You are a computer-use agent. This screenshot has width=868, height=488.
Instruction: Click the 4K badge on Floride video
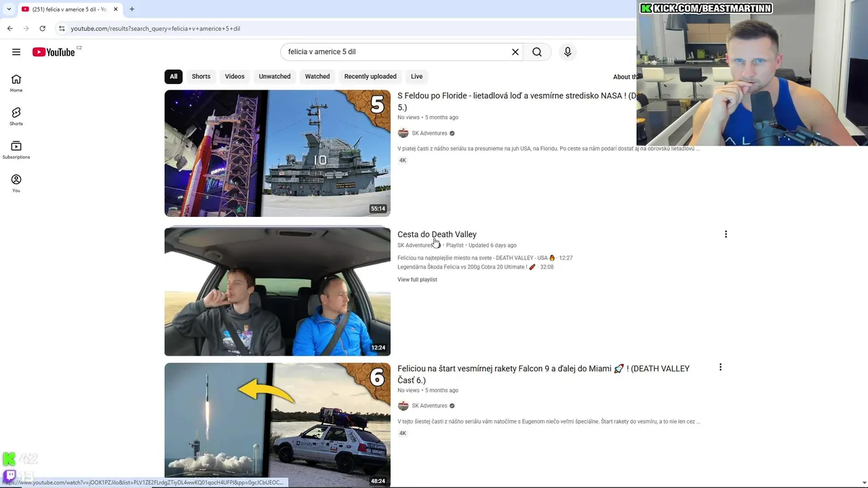point(403,161)
